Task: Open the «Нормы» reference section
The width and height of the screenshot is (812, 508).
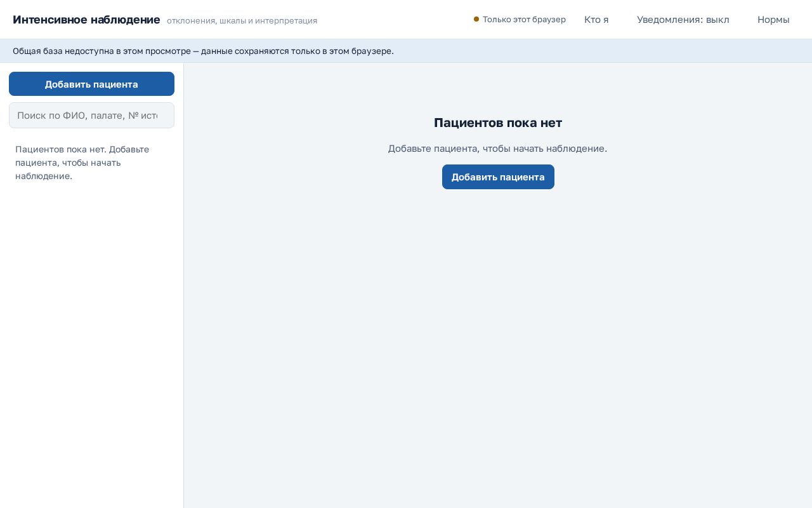Action: click(x=773, y=20)
